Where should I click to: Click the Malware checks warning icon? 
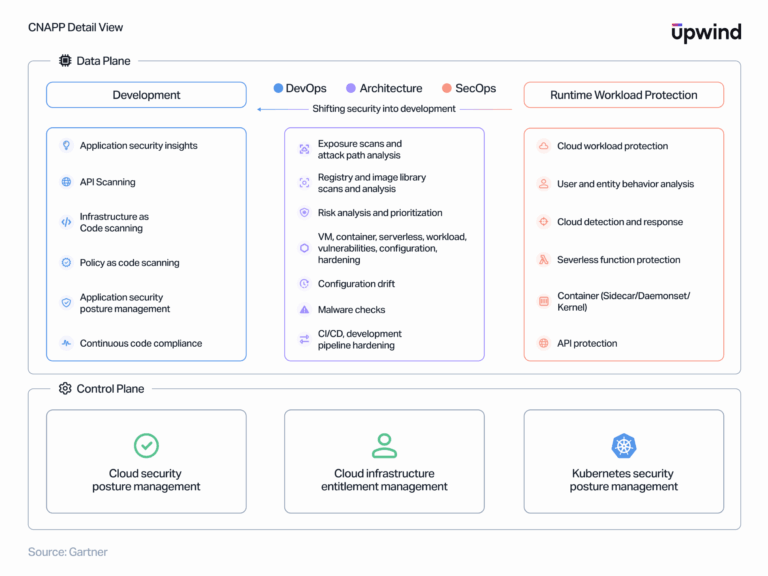tap(304, 310)
